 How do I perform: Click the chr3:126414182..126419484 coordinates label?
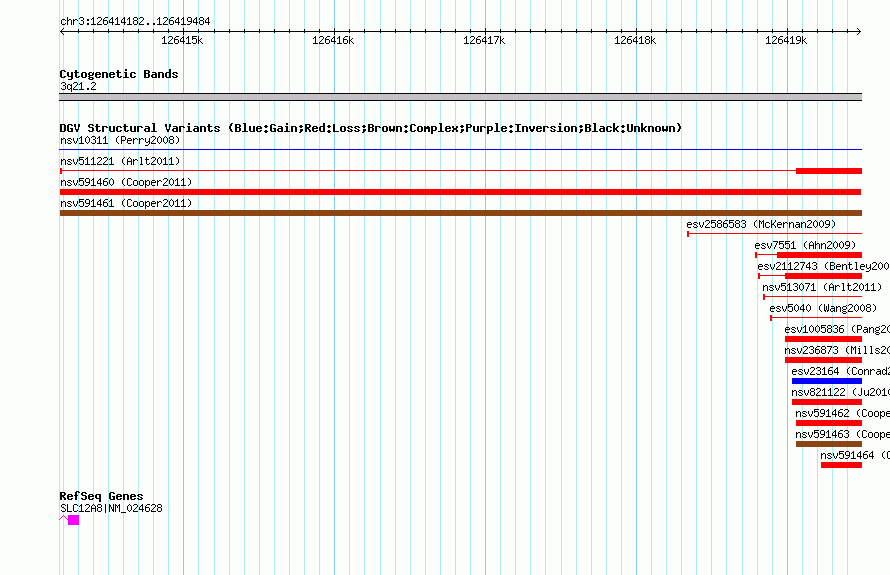pyautogui.click(x=135, y=21)
